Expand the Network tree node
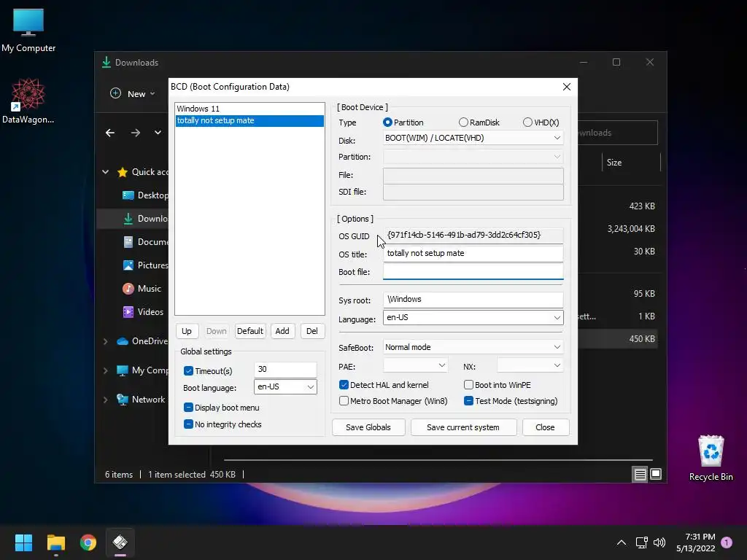The image size is (747, 560). (x=105, y=400)
